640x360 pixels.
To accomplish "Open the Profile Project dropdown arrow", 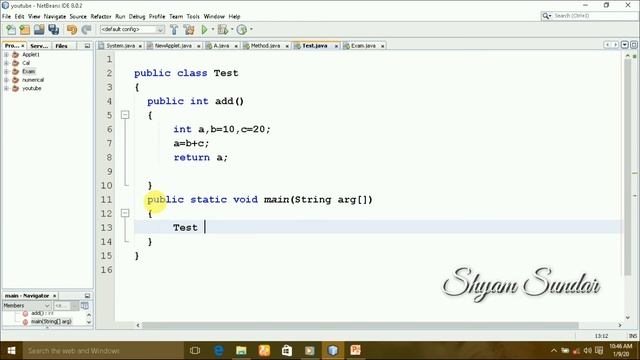I will pyautogui.click(x=251, y=29).
